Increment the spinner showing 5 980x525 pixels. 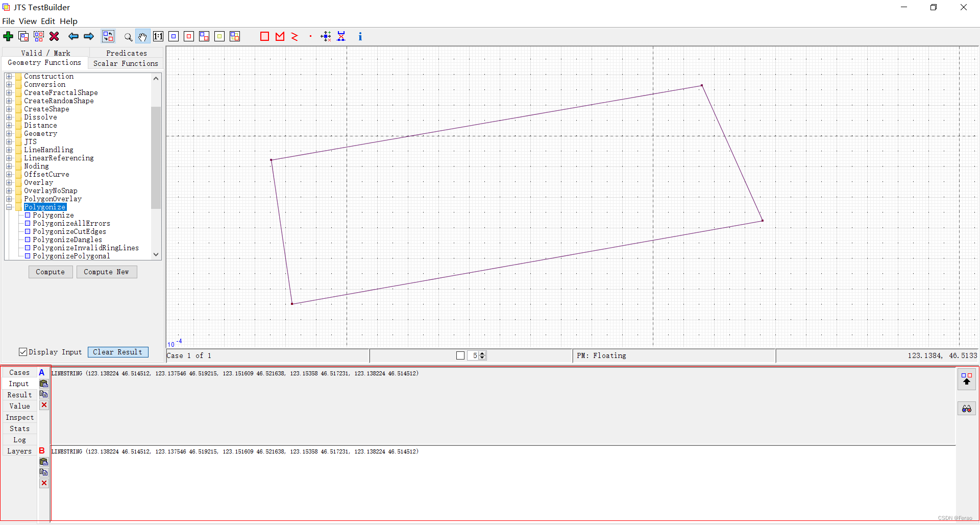point(483,353)
